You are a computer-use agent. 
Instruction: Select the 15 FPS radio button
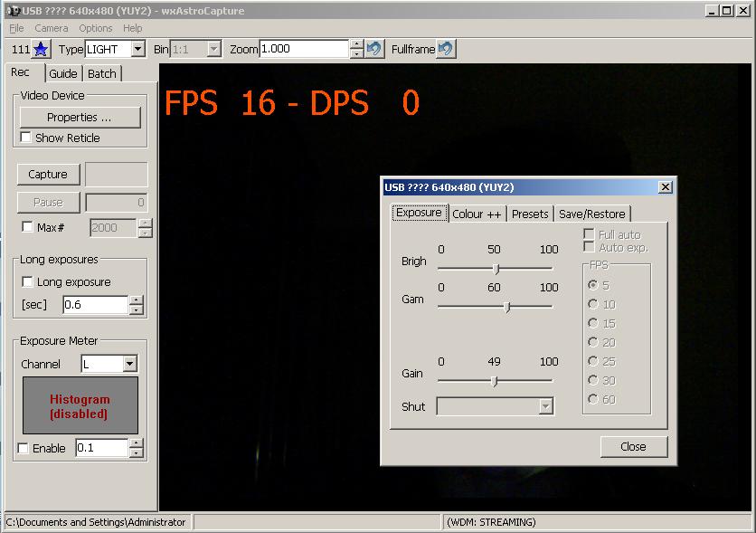coord(593,323)
